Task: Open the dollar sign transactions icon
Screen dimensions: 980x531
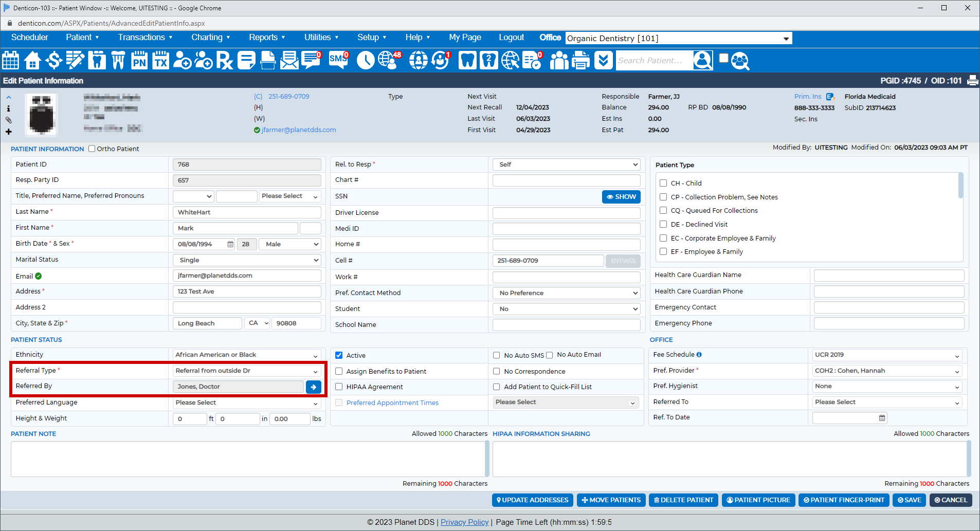Action: [53, 61]
